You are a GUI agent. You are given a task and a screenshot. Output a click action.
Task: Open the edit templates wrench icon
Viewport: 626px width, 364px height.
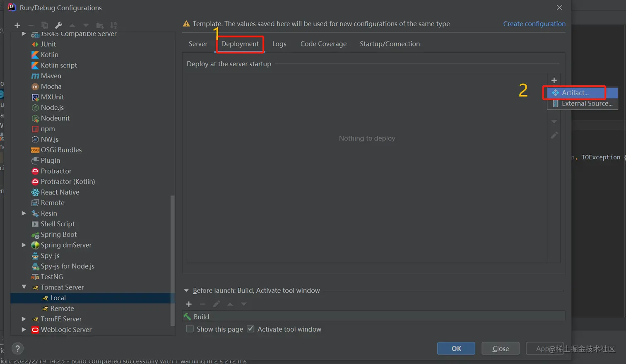point(58,25)
